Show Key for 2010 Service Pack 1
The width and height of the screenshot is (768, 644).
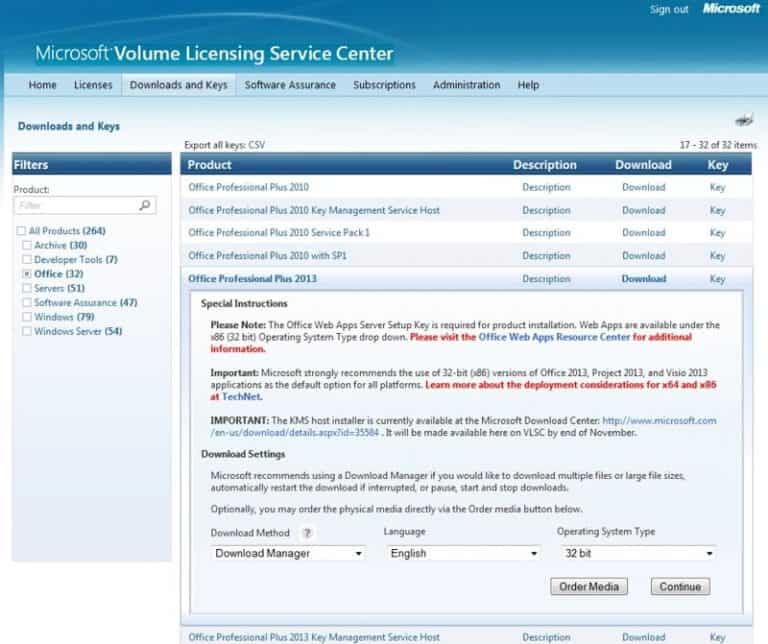[x=717, y=233]
